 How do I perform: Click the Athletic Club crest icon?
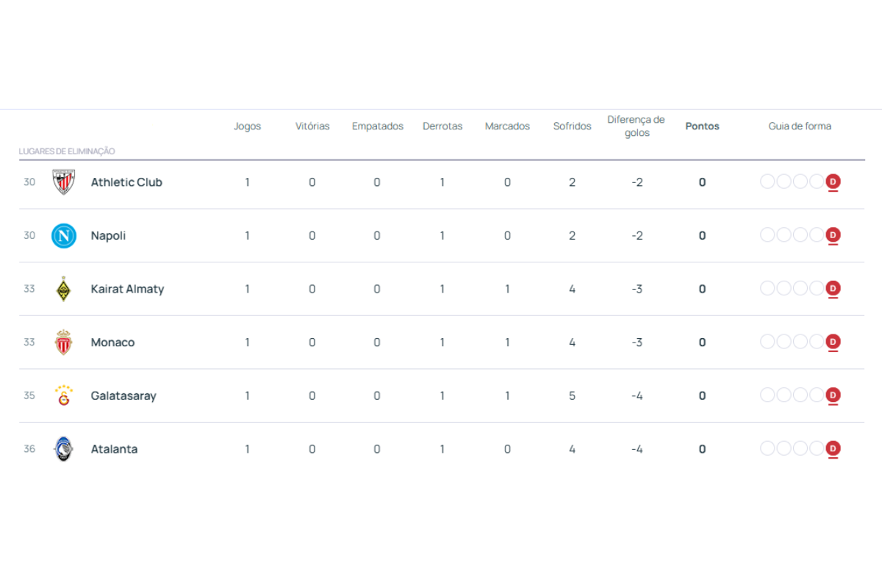click(64, 182)
